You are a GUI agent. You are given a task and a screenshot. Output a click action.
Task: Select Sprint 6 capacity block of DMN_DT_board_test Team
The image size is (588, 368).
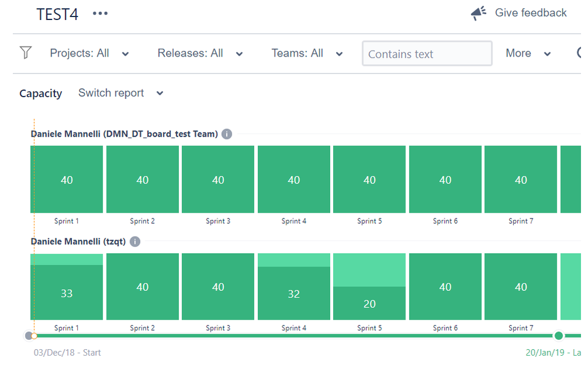coord(445,180)
